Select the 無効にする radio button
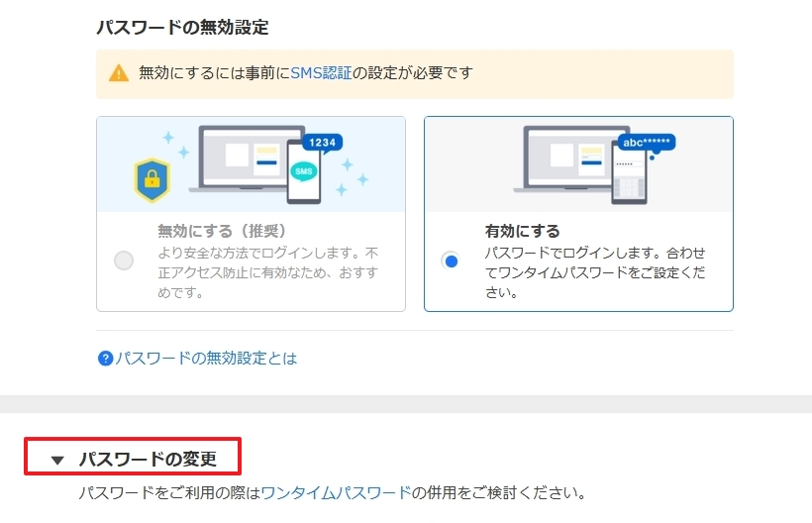This screenshot has width=812, height=523. coord(124,261)
